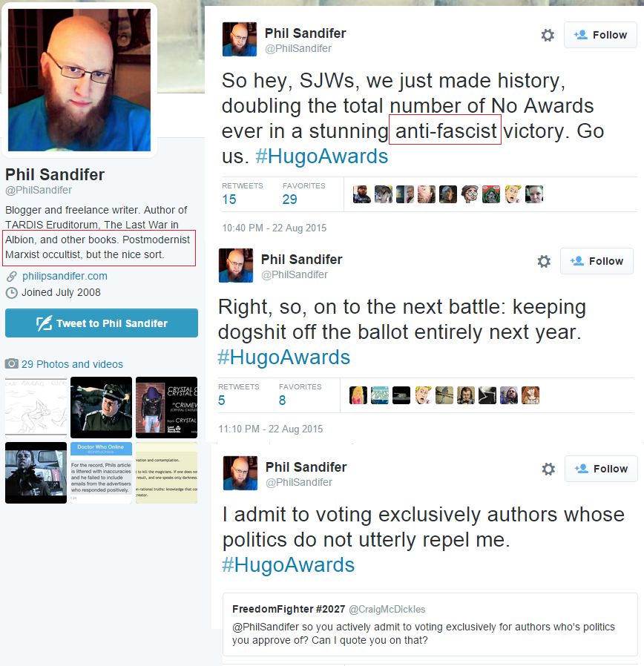Follow Phil Sandifer from the first tweet
This screenshot has height=666, width=644.
coord(600,35)
